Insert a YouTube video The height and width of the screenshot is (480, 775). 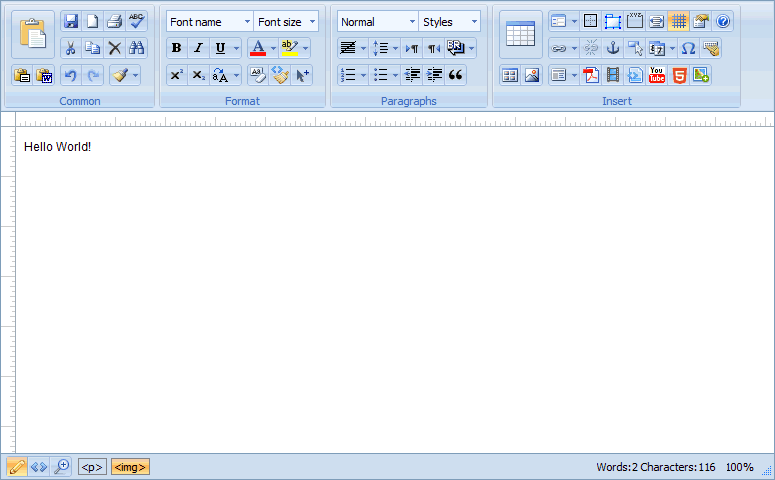pyautogui.click(x=656, y=75)
